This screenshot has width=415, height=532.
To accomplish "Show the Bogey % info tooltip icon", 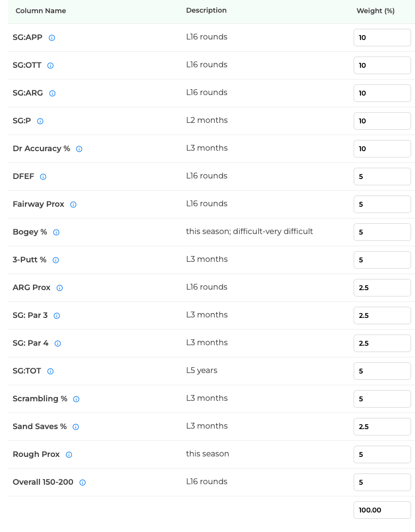I will coord(56,233).
